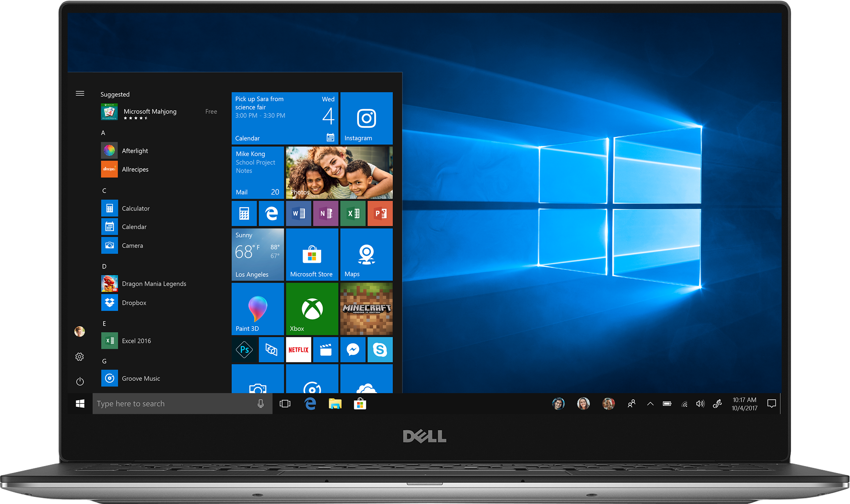Focus the Type here to search box
Screen dimensions: 850x504
pyautogui.click(x=182, y=404)
